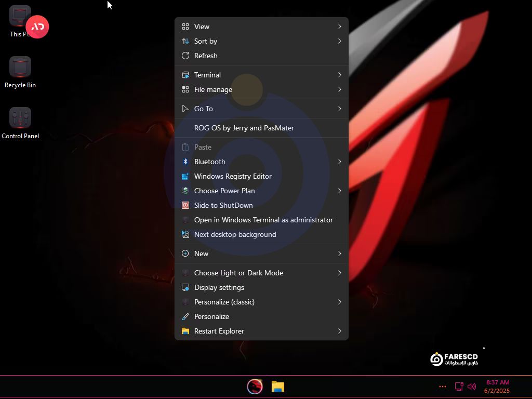This screenshot has width=532, height=399.
Task: Open the Personalize (classic) entry
Action: (x=262, y=302)
